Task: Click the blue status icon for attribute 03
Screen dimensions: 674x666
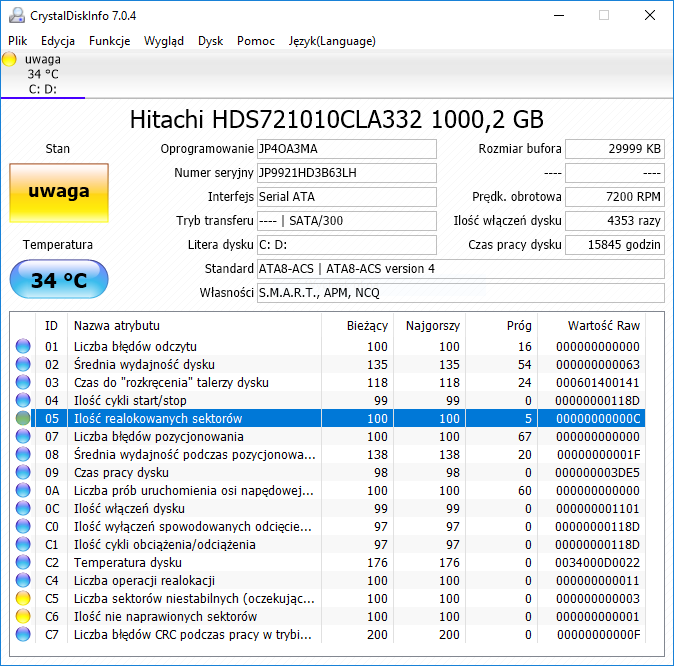Action: [x=23, y=382]
